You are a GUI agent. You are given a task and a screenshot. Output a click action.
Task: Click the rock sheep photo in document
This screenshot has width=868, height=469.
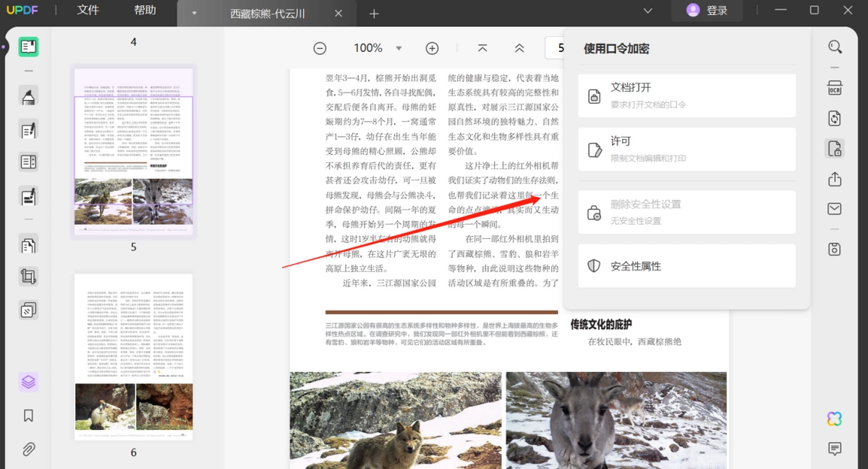point(616,421)
